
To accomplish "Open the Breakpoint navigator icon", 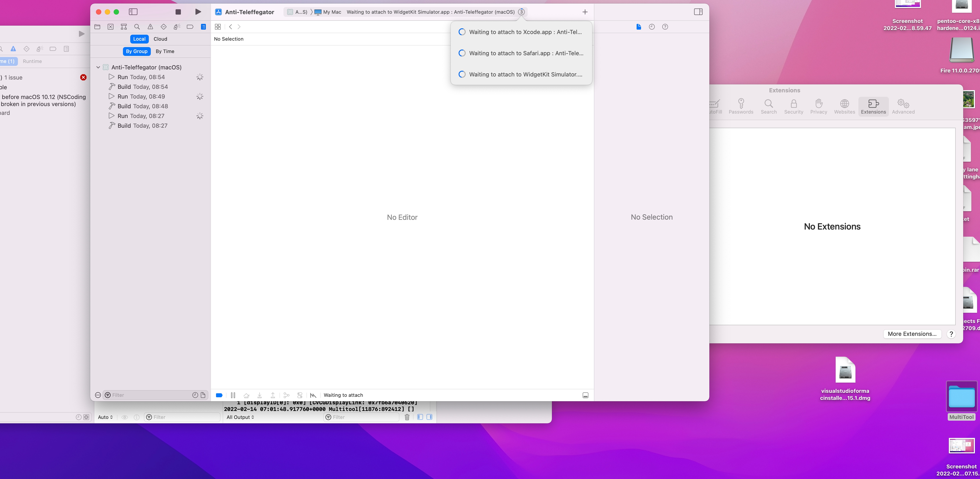I will point(190,27).
